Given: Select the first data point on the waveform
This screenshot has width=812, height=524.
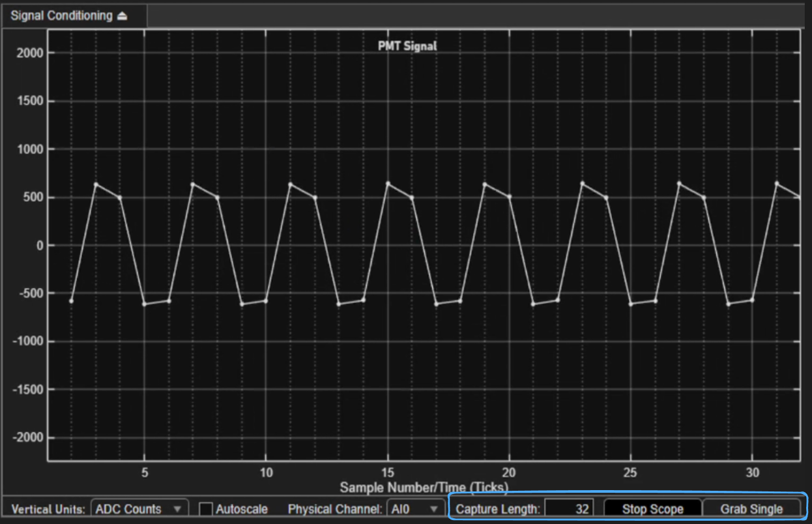Looking at the screenshot, I should click(x=71, y=301).
